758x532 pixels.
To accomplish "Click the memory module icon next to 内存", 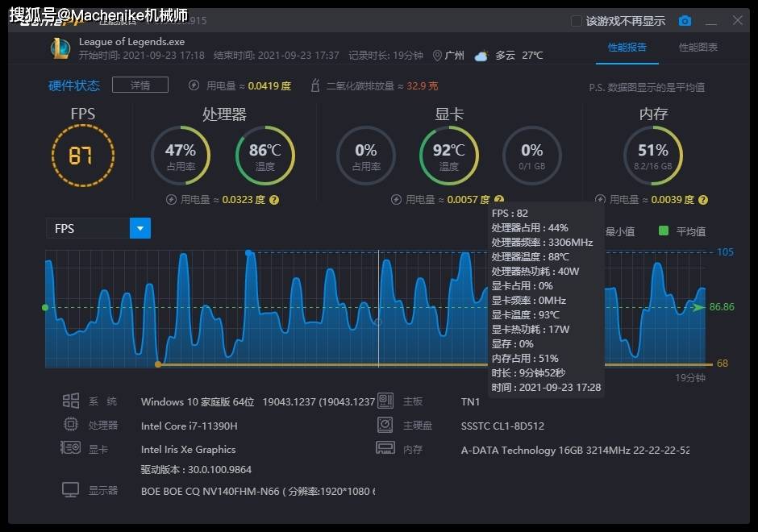I will click(x=385, y=448).
